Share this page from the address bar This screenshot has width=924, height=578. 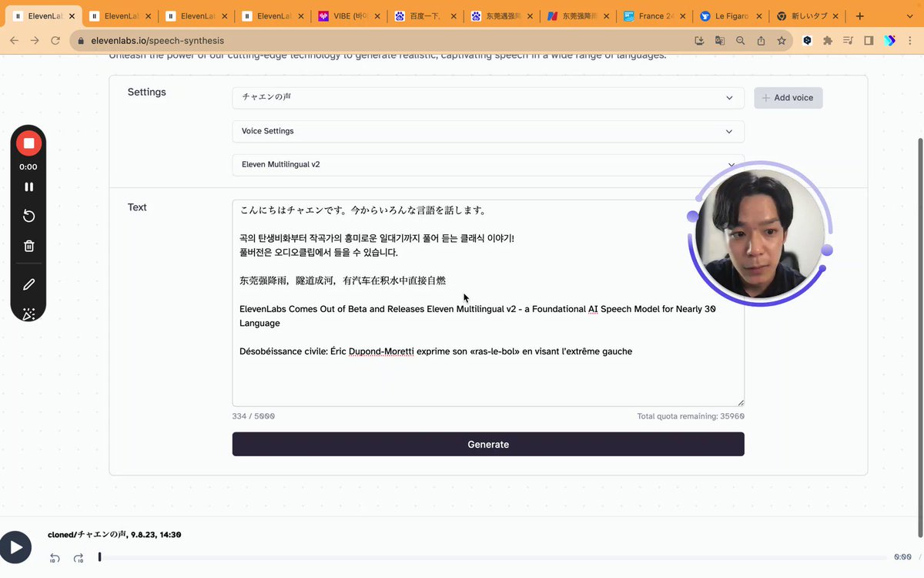click(x=761, y=41)
